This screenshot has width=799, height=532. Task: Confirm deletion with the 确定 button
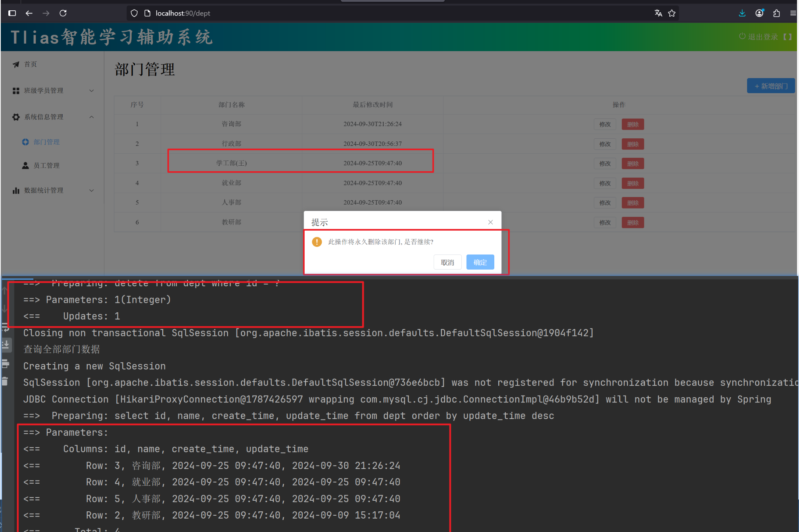tap(480, 262)
